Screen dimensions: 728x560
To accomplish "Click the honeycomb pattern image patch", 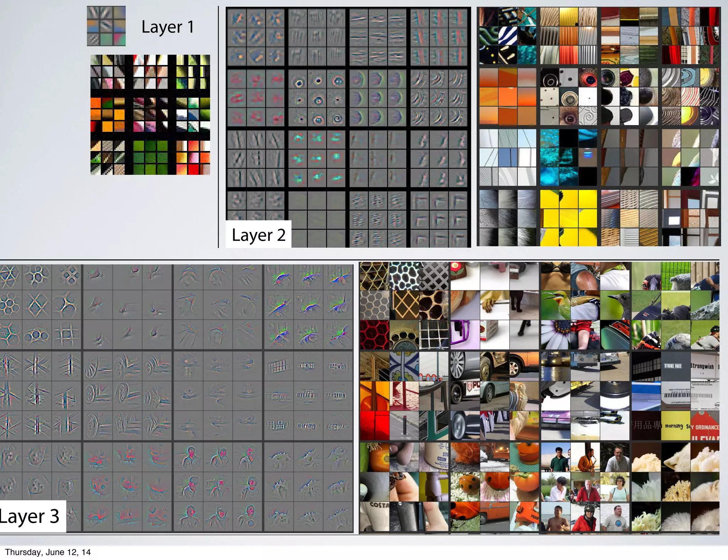I will [374, 306].
